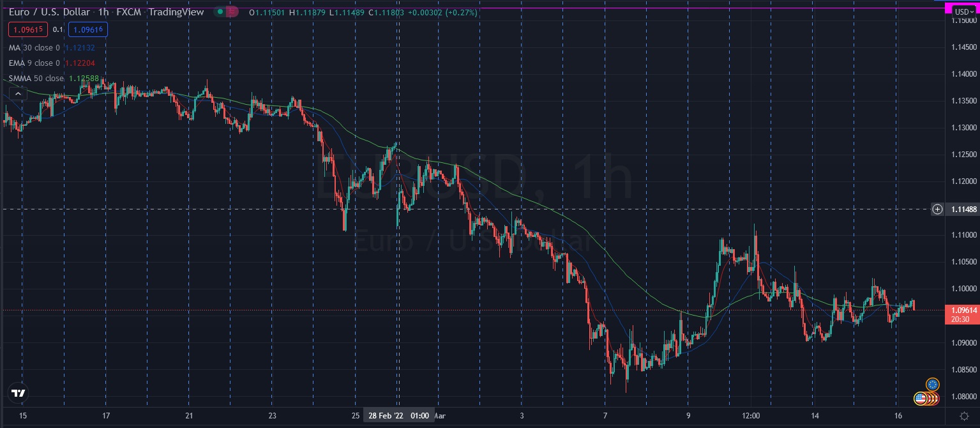980x428 pixels.
Task: Click the 7 date label on time axis
Action: tap(605, 416)
